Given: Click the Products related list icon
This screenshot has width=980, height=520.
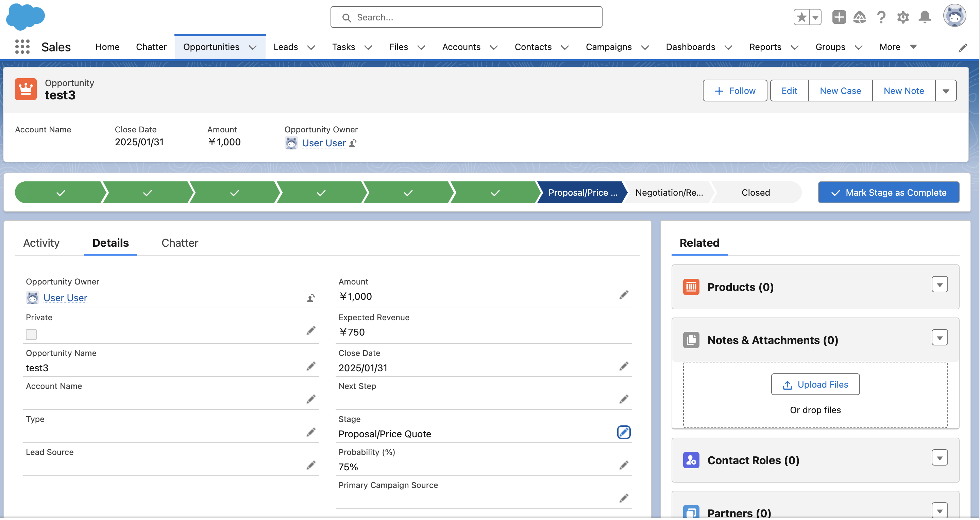Looking at the screenshot, I should (x=691, y=288).
